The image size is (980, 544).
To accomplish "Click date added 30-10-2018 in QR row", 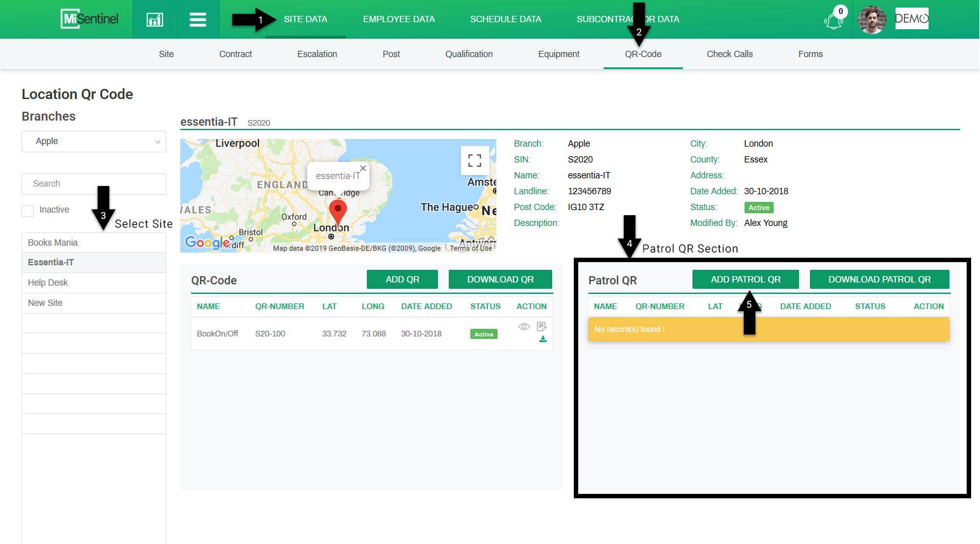I will (x=421, y=334).
